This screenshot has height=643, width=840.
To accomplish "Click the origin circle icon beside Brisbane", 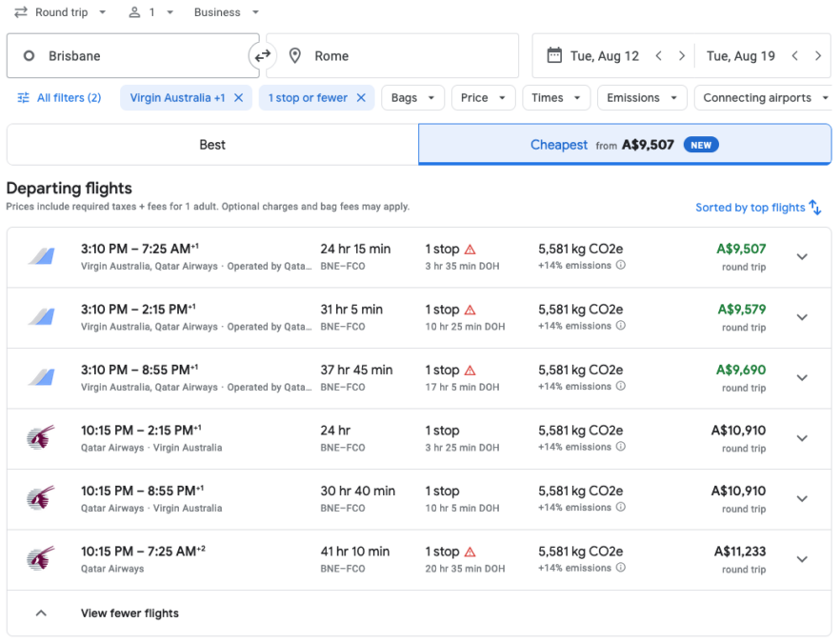I will (x=29, y=55).
